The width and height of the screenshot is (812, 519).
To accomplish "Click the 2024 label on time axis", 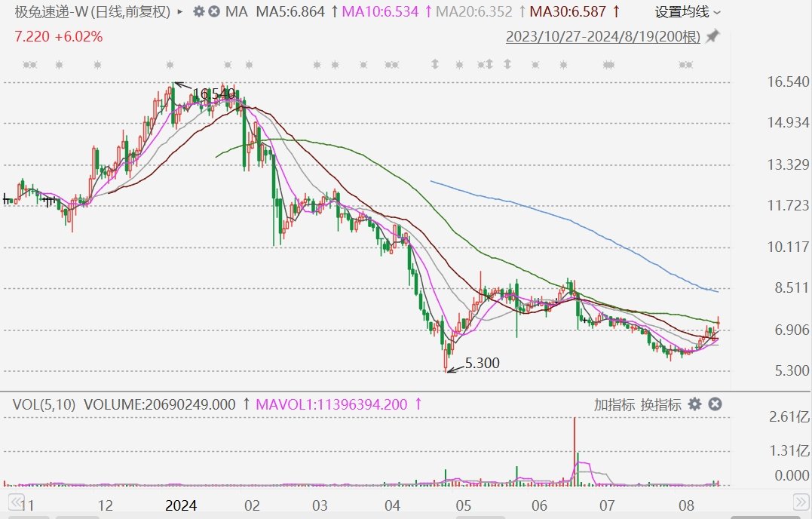I will pyautogui.click(x=181, y=505).
